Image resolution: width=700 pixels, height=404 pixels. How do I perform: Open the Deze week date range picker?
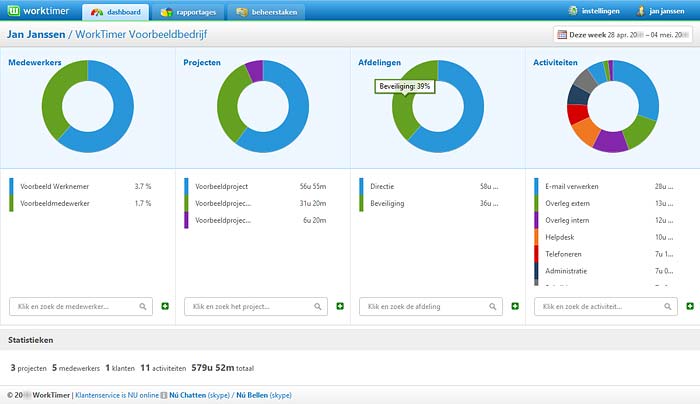624,34
